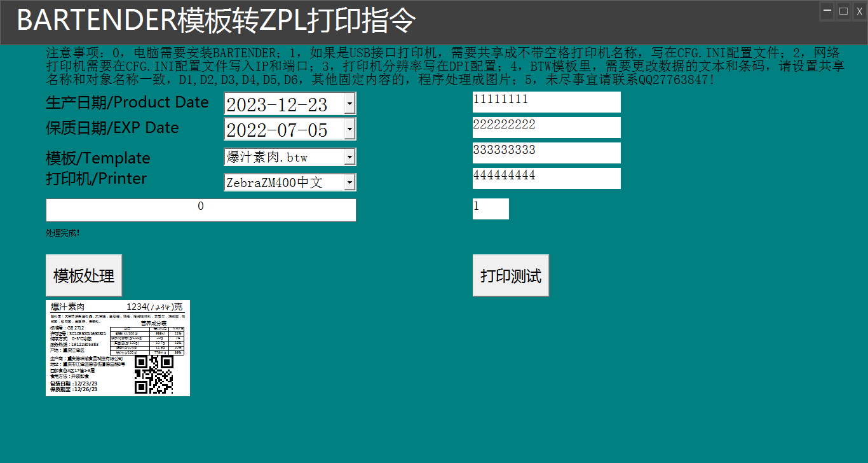Focus the 333333333 input field
This screenshot has width=868, height=463.
coord(546,153)
